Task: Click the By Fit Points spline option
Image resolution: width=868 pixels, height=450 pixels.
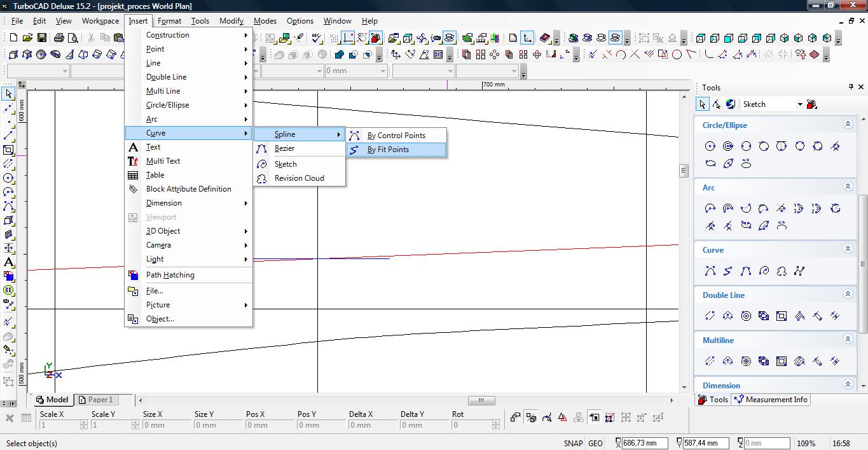Action: click(388, 150)
